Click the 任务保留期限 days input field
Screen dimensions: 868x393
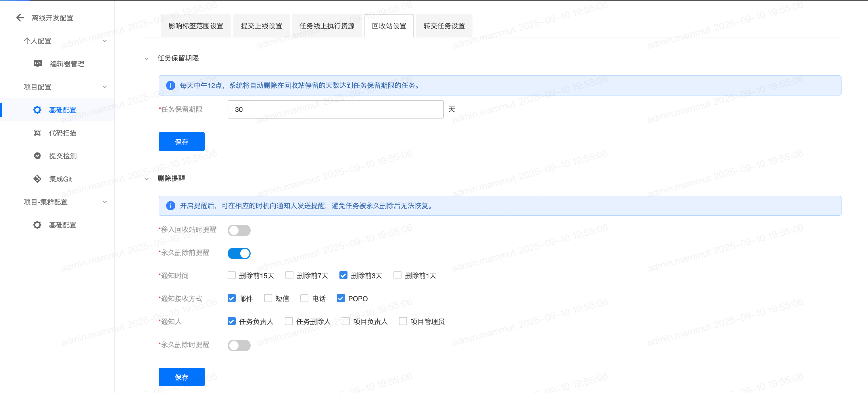pyautogui.click(x=335, y=109)
